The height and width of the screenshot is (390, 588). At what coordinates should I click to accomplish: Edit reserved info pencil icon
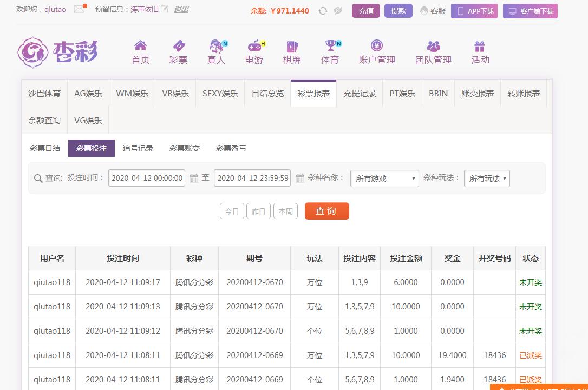click(165, 9)
